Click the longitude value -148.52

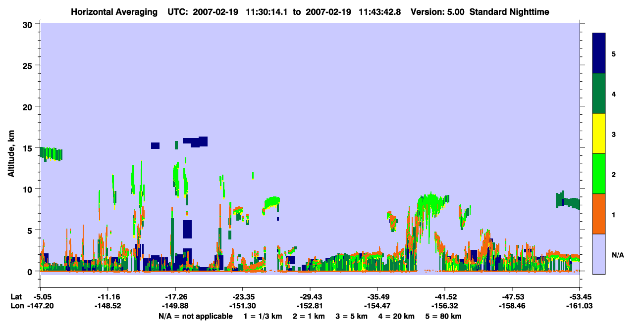(108, 306)
